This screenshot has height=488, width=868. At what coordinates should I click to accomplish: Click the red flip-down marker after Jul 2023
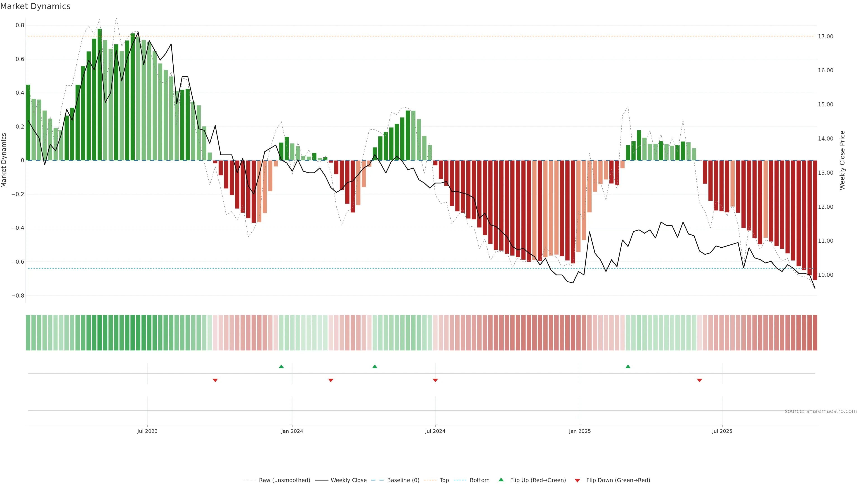point(215,380)
